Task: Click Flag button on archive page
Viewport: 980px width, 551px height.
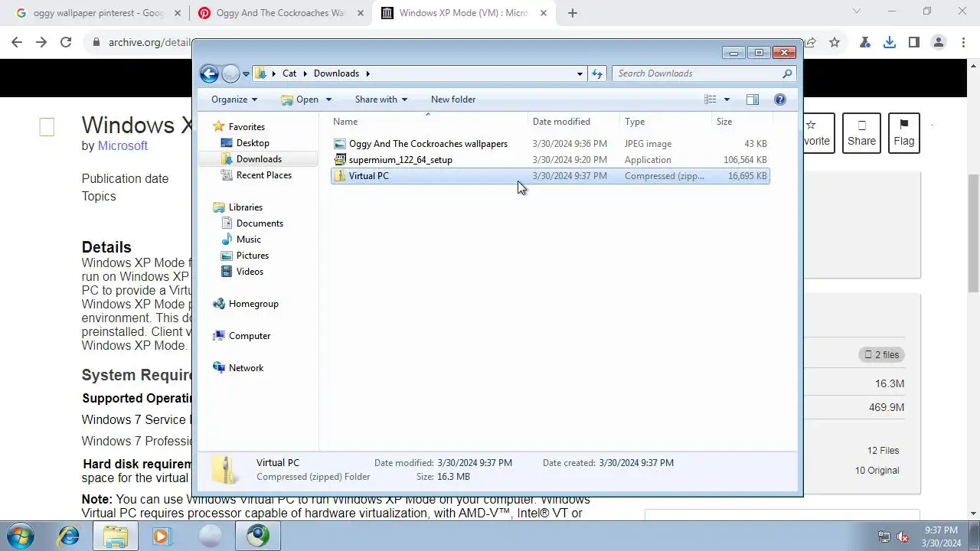Action: pyautogui.click(x=904, y=133)
